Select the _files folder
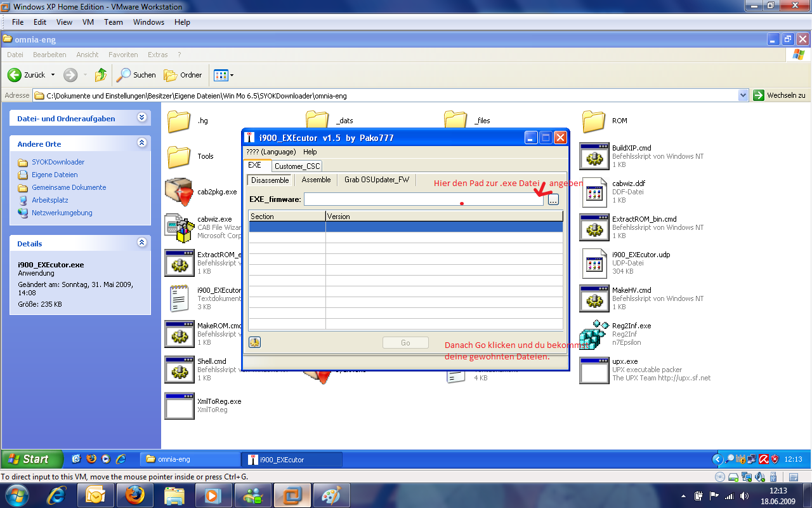The height and width of the screenshot is (508, 812). [x=455, y=121]
